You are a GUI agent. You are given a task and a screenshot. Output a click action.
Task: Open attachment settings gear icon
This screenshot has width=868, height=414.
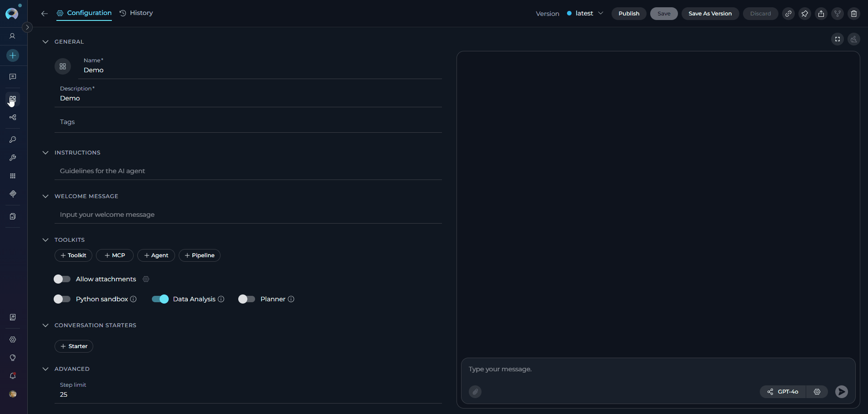coord(146,279)
